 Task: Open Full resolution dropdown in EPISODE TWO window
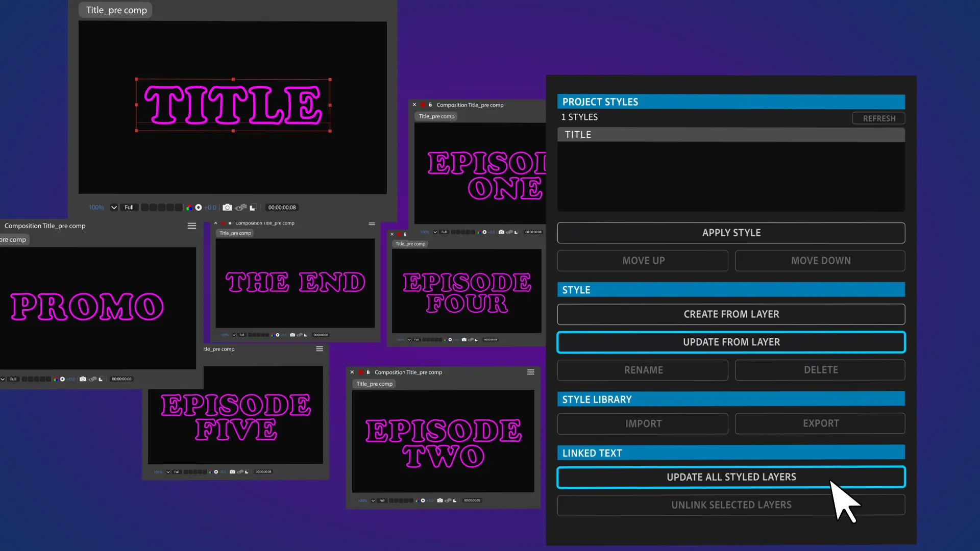click(382, 500)
